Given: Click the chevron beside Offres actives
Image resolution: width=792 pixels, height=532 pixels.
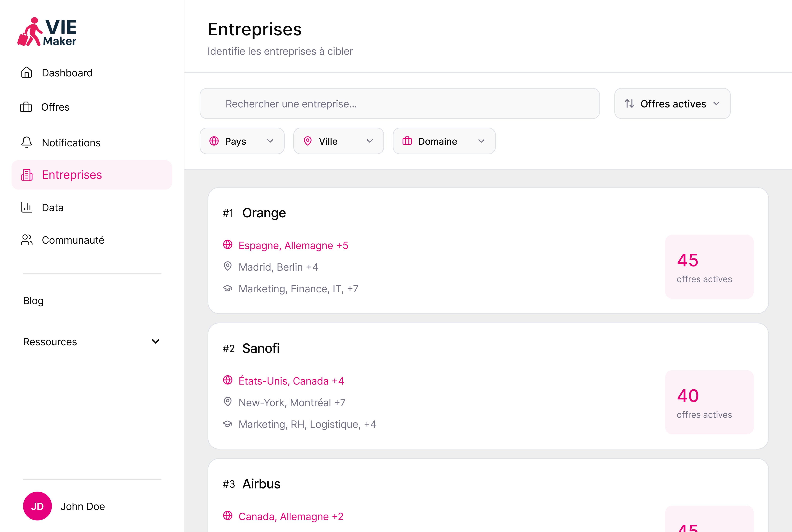Looking at the screenshot, I should click(x=716, y=103).
